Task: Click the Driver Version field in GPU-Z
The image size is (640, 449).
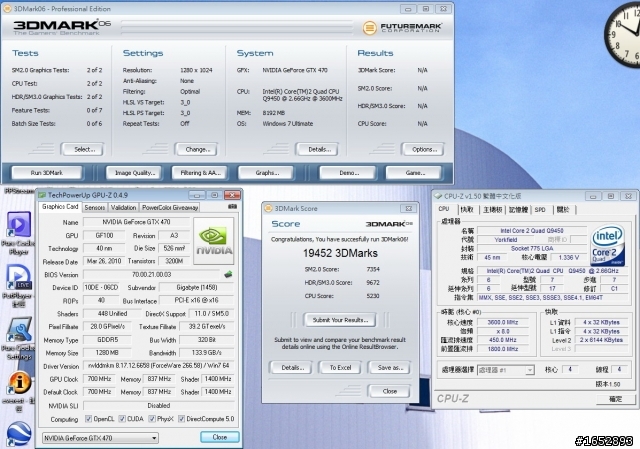Action: [159, 366]
